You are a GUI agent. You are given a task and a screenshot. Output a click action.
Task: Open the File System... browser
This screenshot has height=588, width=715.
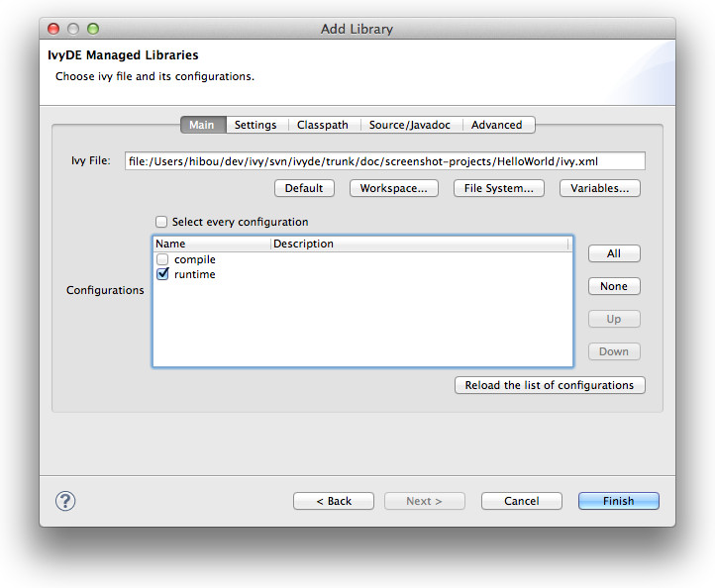498,188
